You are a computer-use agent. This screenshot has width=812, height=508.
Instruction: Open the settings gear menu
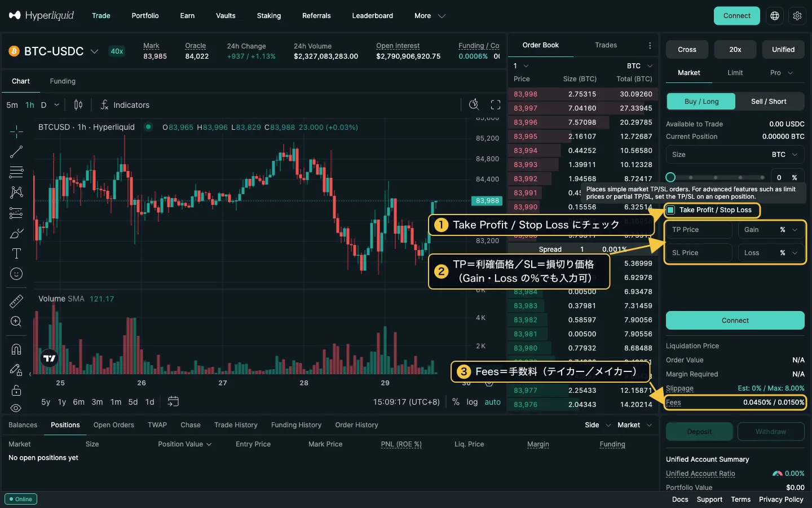[797, 16]
